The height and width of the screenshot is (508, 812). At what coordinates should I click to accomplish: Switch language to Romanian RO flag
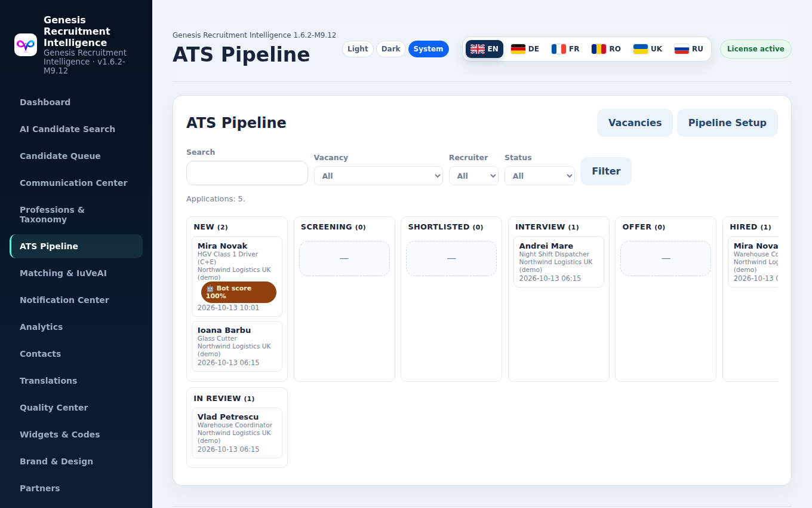click(x=606, y=49)
